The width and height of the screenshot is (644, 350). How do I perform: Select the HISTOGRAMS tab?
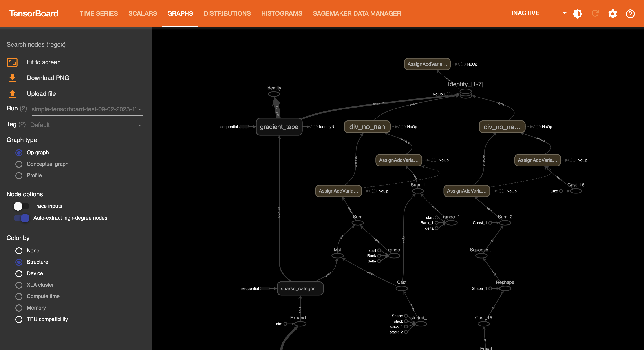282,13
